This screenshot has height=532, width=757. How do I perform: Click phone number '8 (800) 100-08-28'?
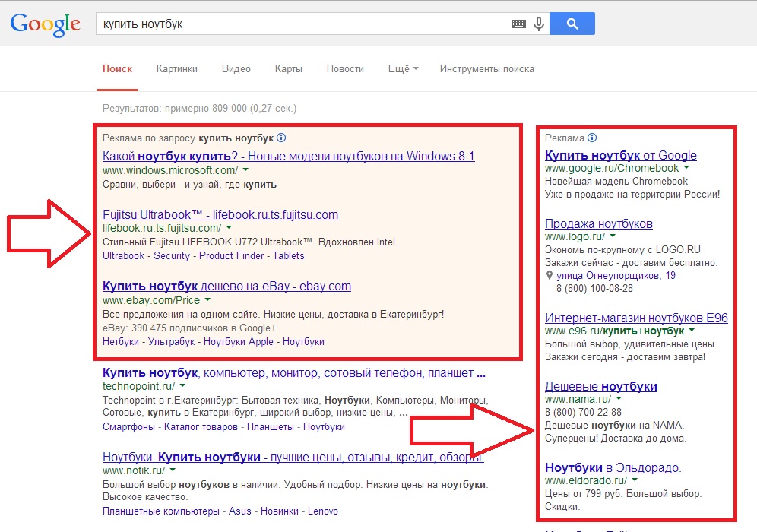pos(594,289)
